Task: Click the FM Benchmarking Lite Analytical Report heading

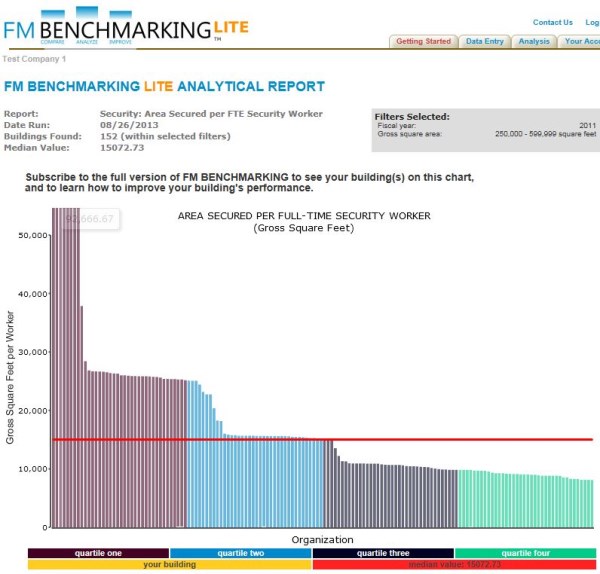Action: [164, 86]
